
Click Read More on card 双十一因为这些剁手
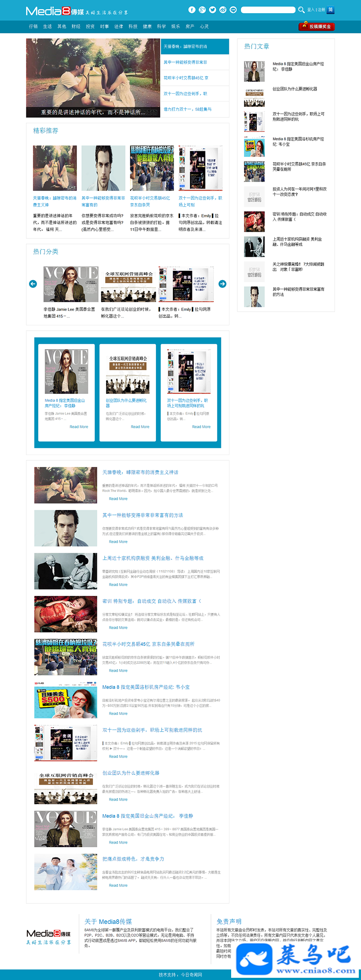tap(201, 427)
